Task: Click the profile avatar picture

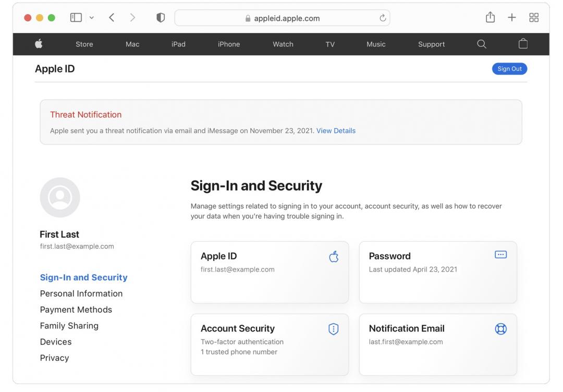Action: 60,198
